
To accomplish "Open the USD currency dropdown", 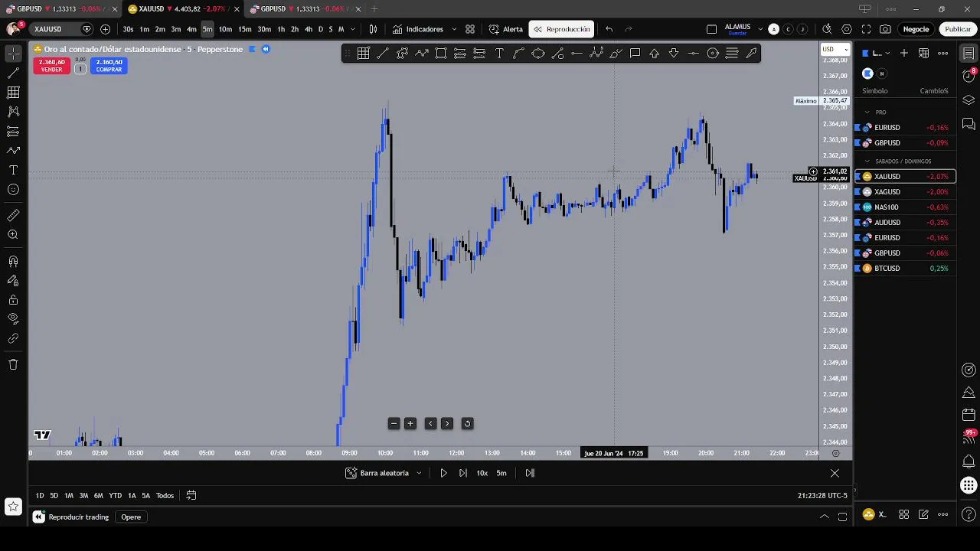I will [x=835, y=49].
